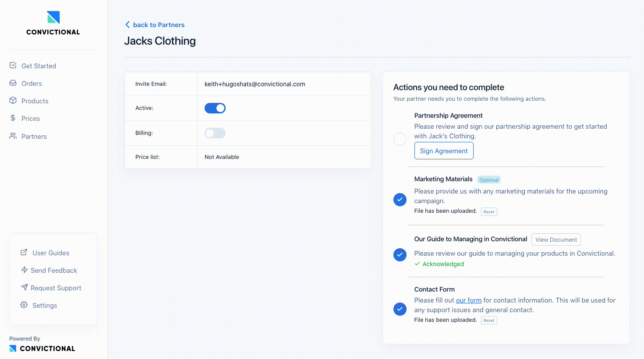This screenshot has height=359, width=644.
Task: Click the Settings gear icon
Action: tap(24, 305)
